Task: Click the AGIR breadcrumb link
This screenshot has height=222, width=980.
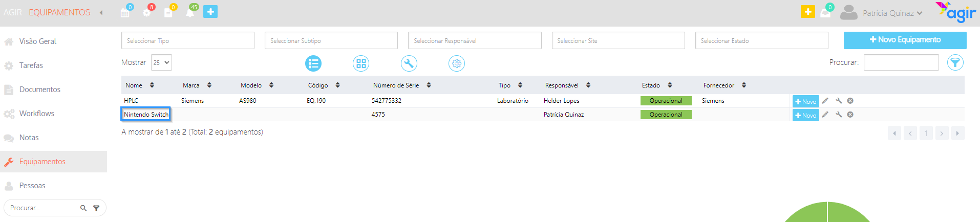Action: (13, 12)
